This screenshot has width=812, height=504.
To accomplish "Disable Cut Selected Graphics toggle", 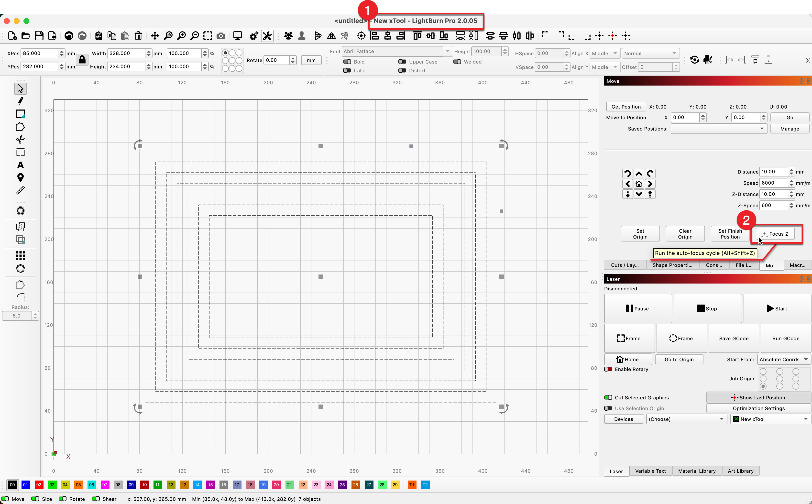I will pyautogui.click(x=608, y=398).
